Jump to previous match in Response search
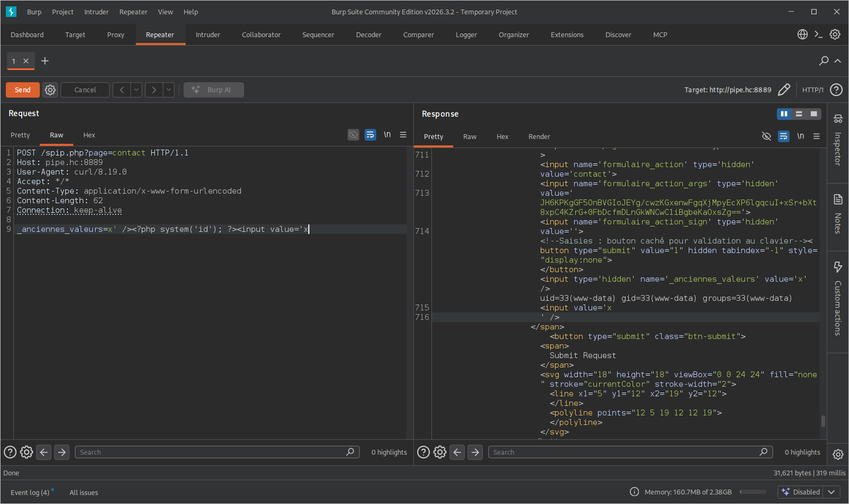 coord(457,452)
